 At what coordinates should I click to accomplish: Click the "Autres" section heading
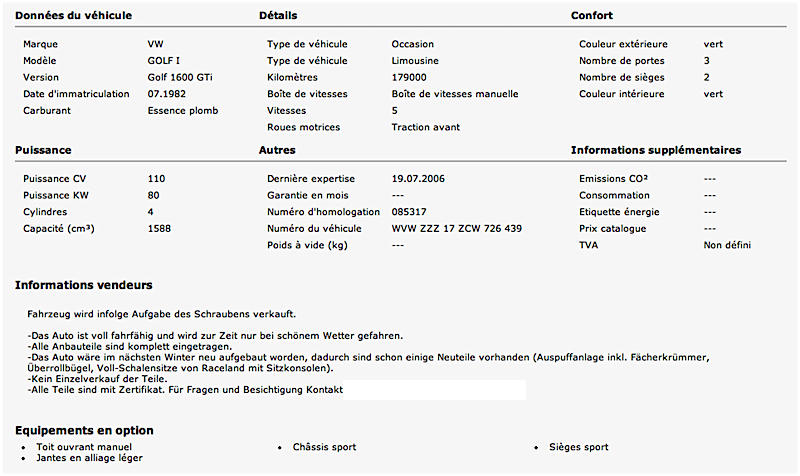pos(276,150)
